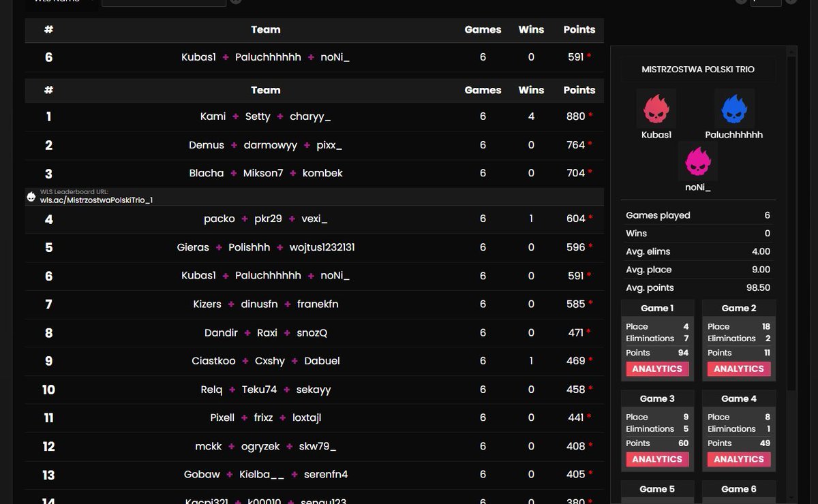Click the 764 points value
This screenshot has width=818, height=504.
coord(575,145)
